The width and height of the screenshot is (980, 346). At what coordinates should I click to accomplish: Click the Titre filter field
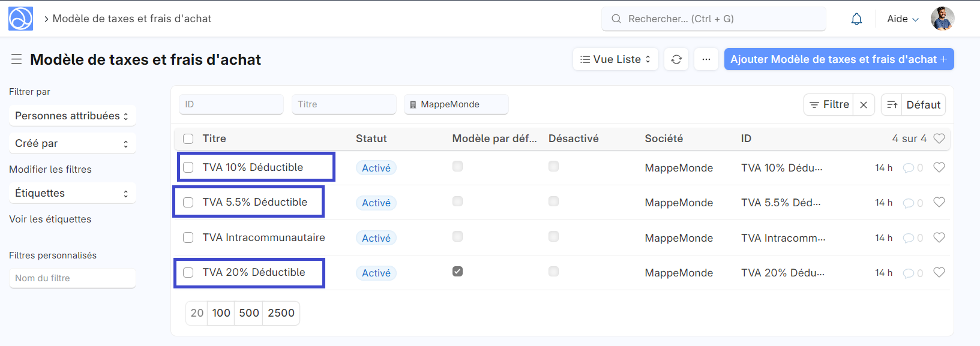[x=344, y=104]
